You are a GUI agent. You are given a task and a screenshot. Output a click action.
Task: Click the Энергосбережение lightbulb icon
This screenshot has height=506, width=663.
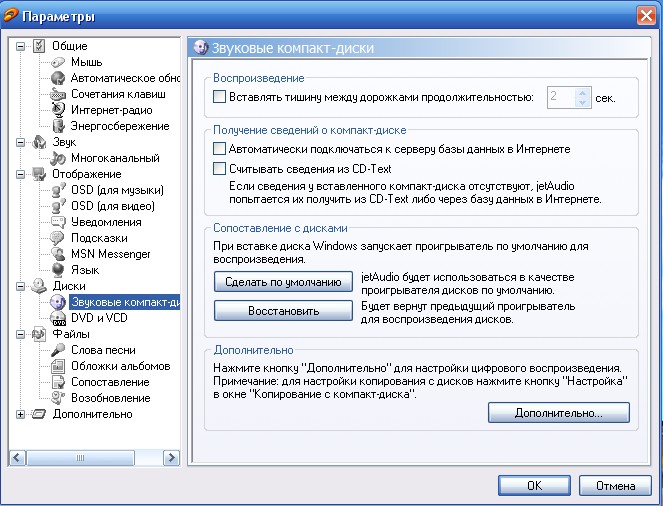pos(59,126)
